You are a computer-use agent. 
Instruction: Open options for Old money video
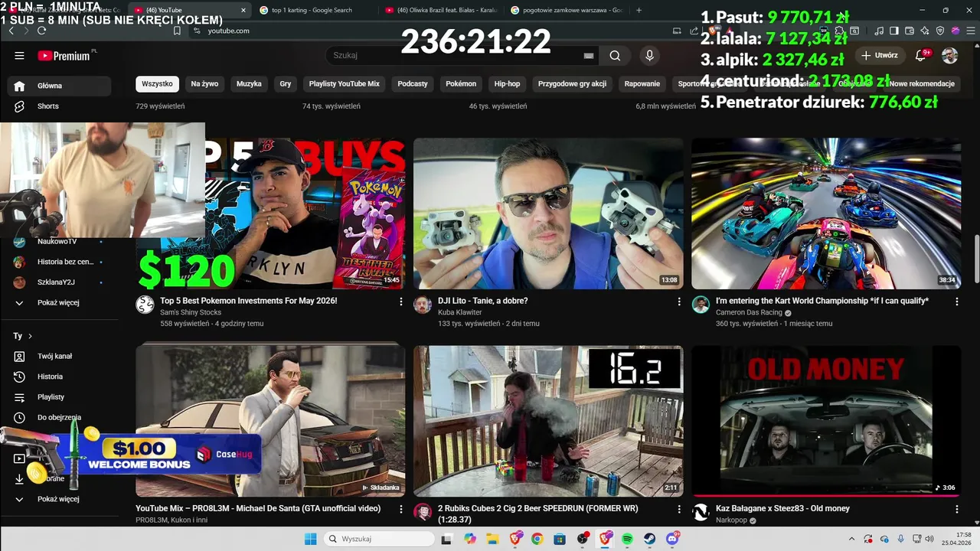[957, 509]
